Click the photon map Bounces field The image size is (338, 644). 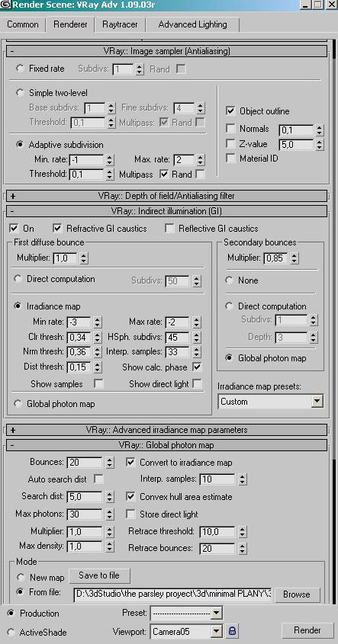(85, 462)
